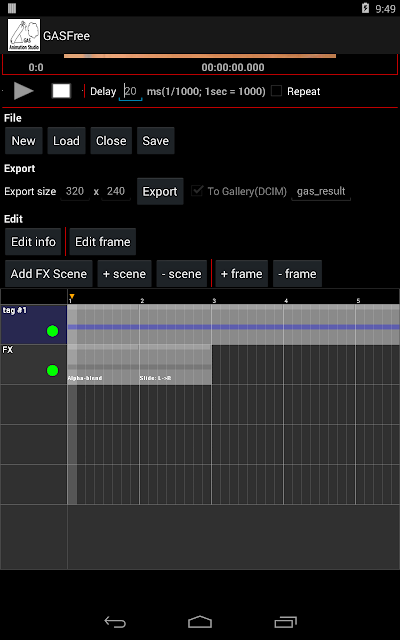The image size is (400, 640).
Task: Save the current project
Action: click(156, 141)
